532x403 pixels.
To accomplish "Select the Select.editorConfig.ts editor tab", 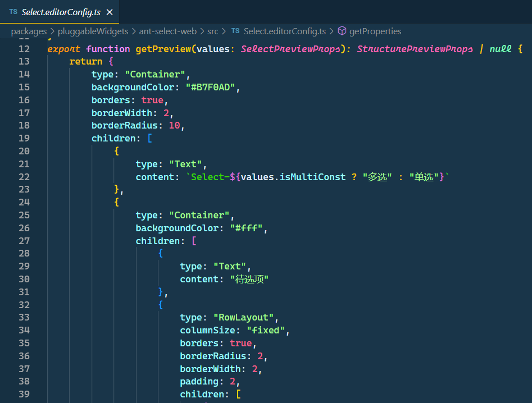I will click(x=62, y=12).
